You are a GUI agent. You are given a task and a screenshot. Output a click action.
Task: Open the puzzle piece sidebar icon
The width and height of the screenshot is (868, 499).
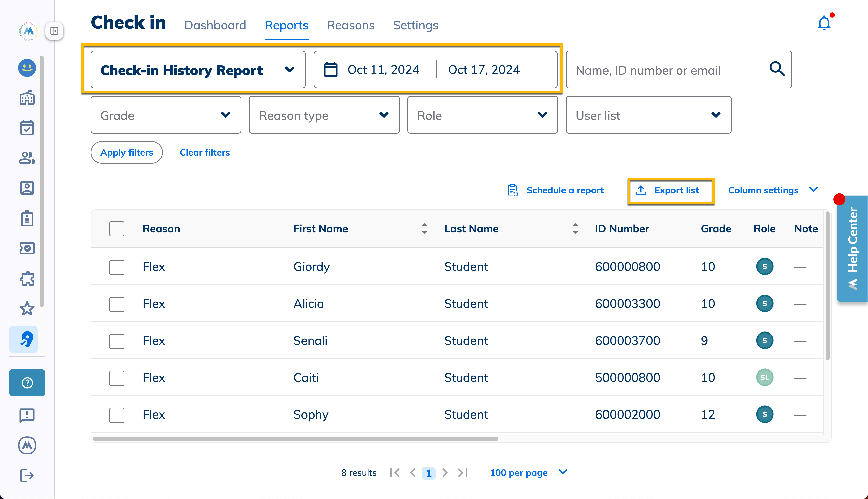(27, 279)
